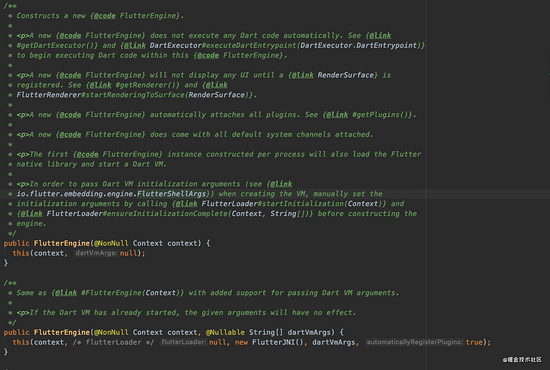Open the io.flutter.embedding.engine.FlutterShellArgs reference
This screenshot has width=550, height=370.
pyautogui.click(x=111, y=194)
